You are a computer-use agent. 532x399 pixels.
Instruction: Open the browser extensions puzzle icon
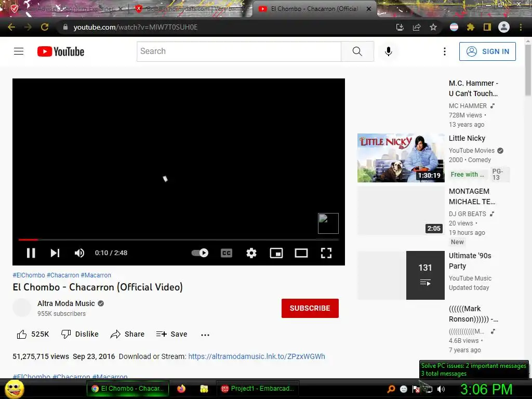click(x=471, y=27)
